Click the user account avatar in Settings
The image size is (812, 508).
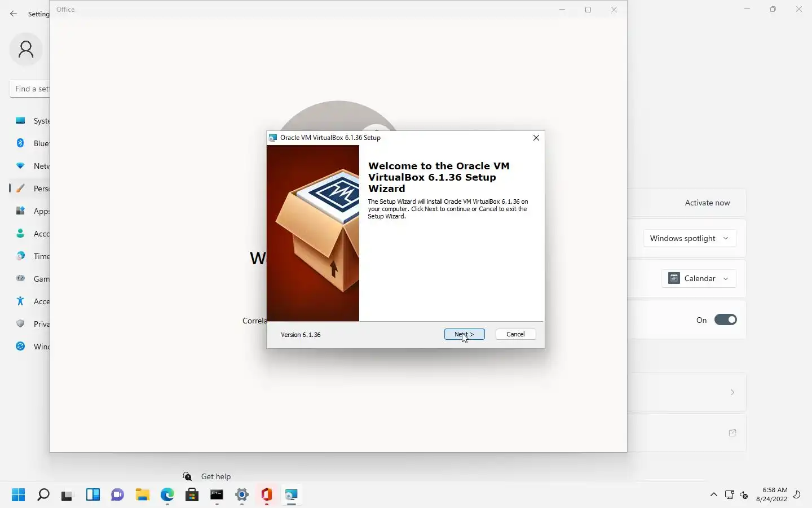[26, 50]
